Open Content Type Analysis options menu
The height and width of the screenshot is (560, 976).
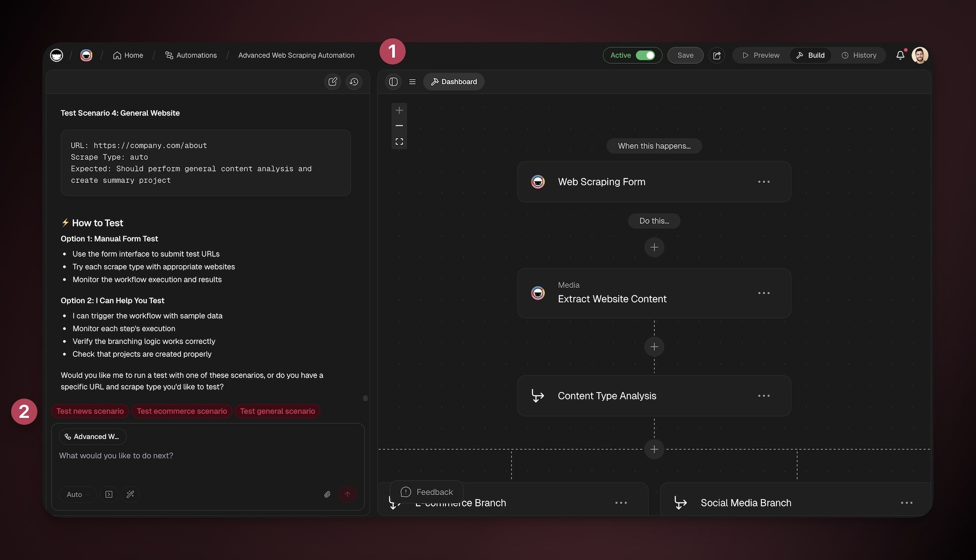point(764,396)
